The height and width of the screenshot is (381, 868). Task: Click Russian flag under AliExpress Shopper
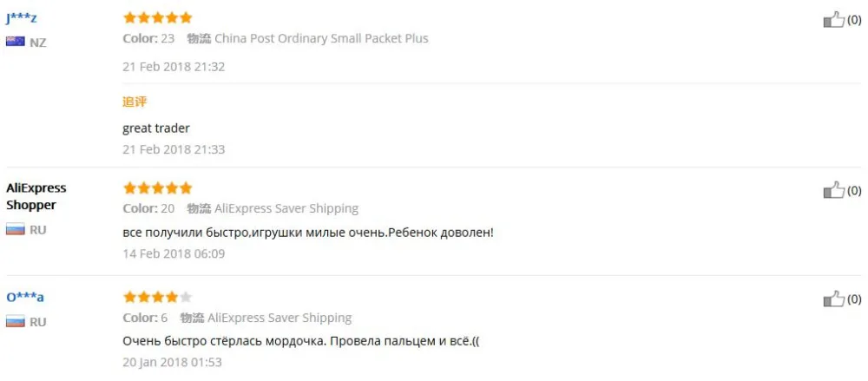coord(16,229)
